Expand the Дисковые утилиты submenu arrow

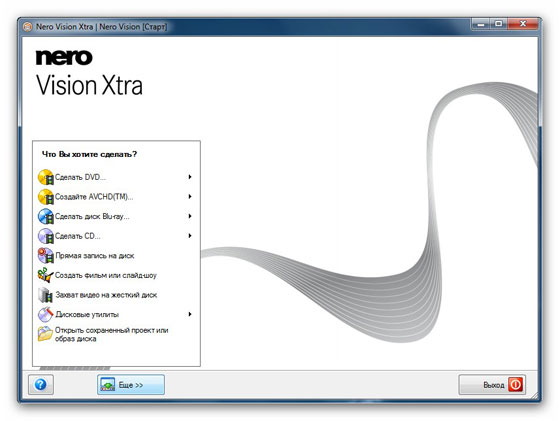point(190,314)
